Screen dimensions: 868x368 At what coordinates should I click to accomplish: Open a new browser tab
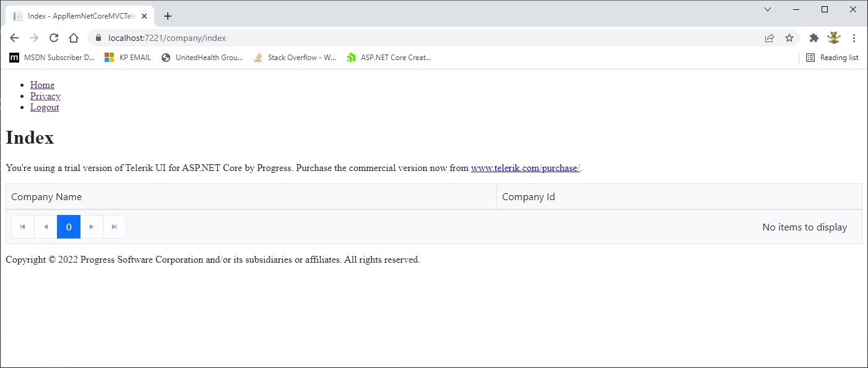[x=168, y=16]
